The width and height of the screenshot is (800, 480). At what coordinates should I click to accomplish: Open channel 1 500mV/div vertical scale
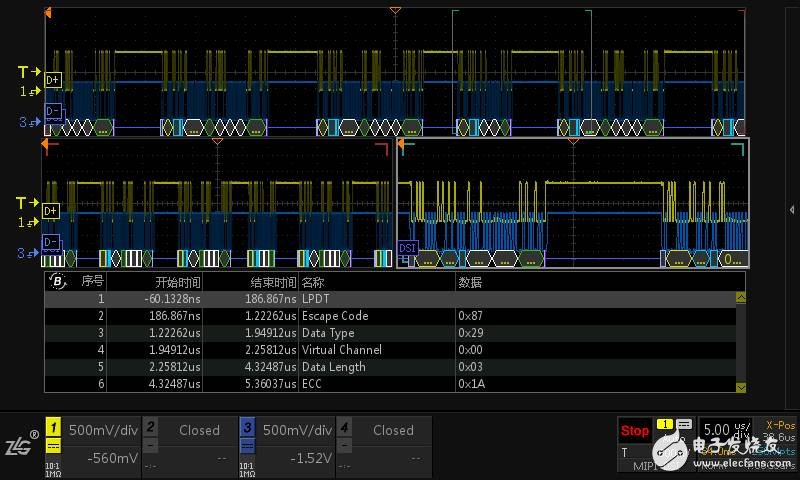(x=103, y=430)
